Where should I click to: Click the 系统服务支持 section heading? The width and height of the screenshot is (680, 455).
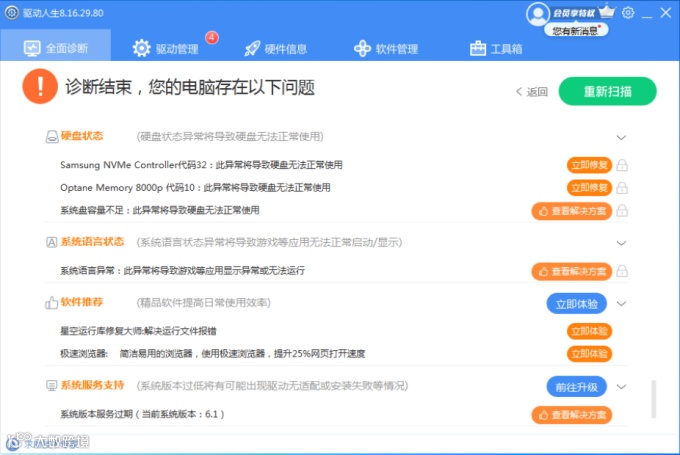click(92, 385)
